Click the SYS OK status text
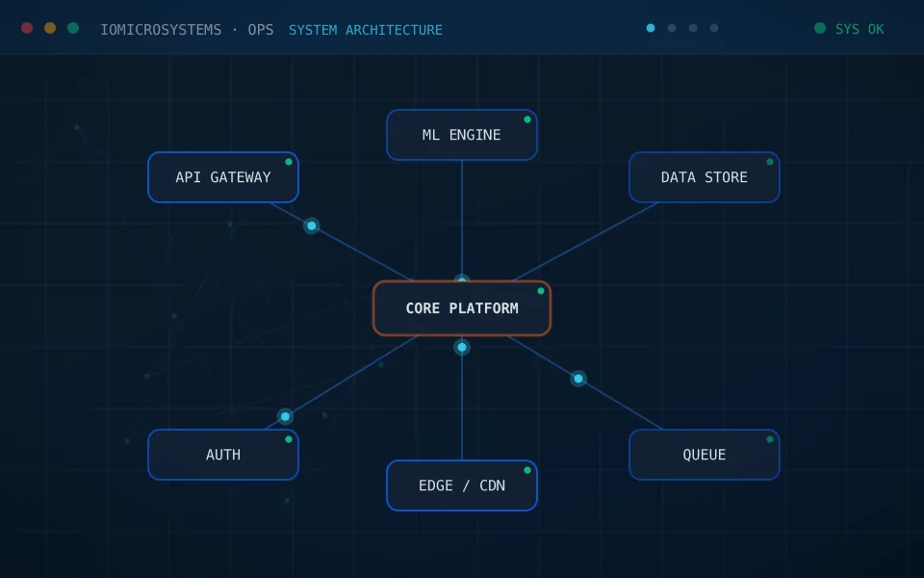The image size is (924, 578). point(860,29)
